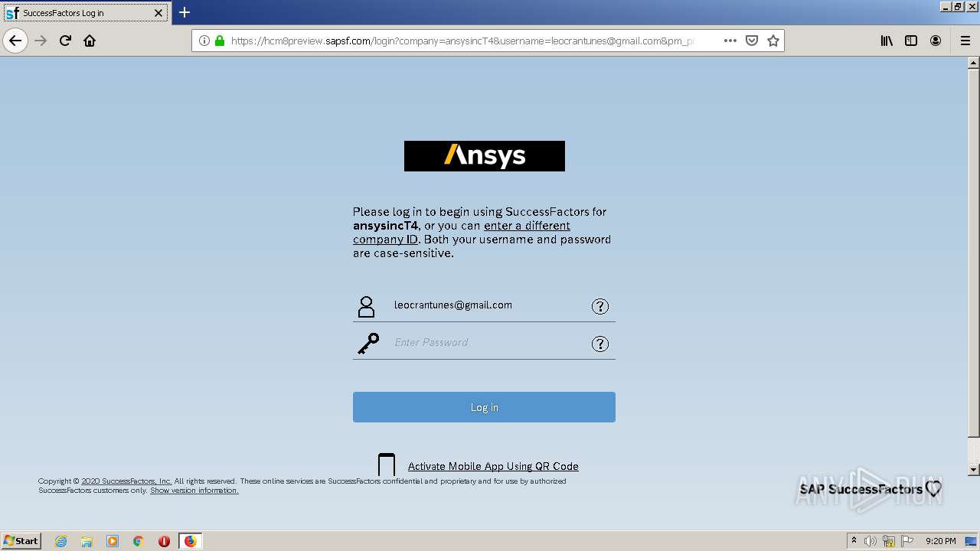The image size is (980, 551).
Task: Click the password help question mark
Action: [600, 344]
